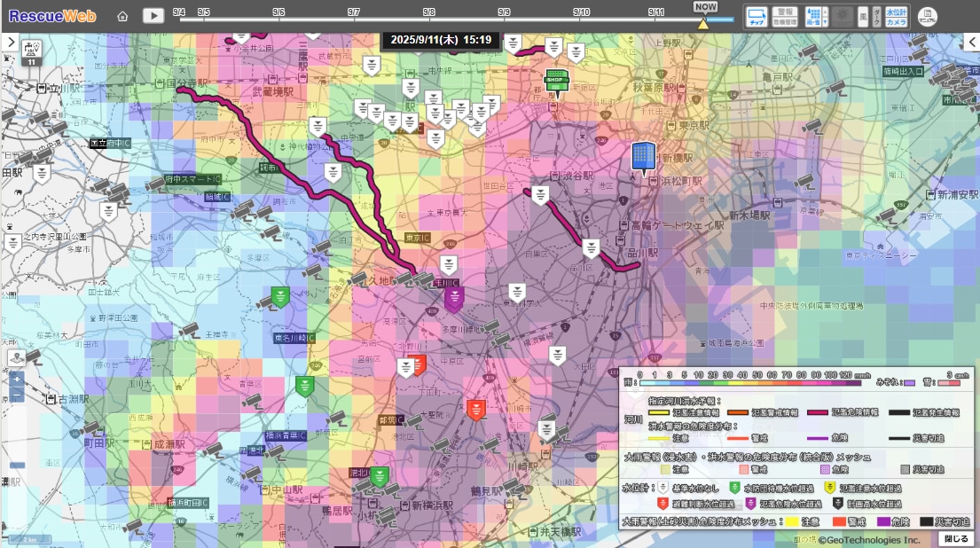
Task: Expand the right side panel arrow
Action: pos(971,42)
